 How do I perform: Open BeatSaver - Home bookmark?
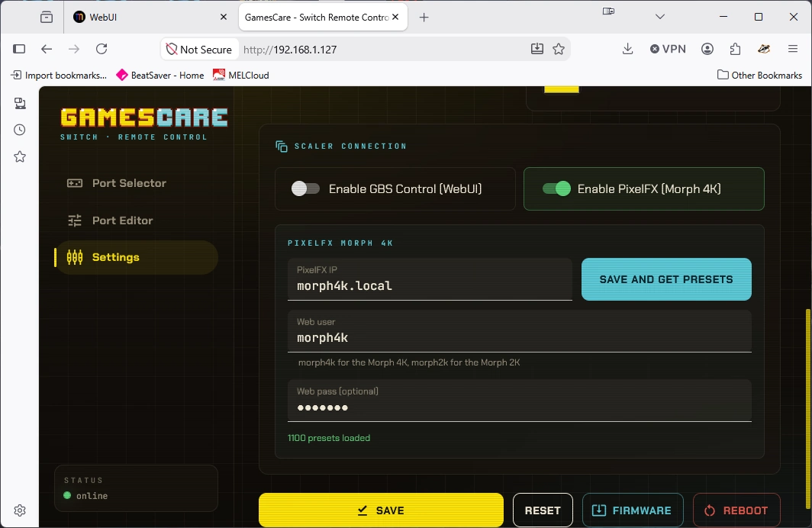(160, 75)
